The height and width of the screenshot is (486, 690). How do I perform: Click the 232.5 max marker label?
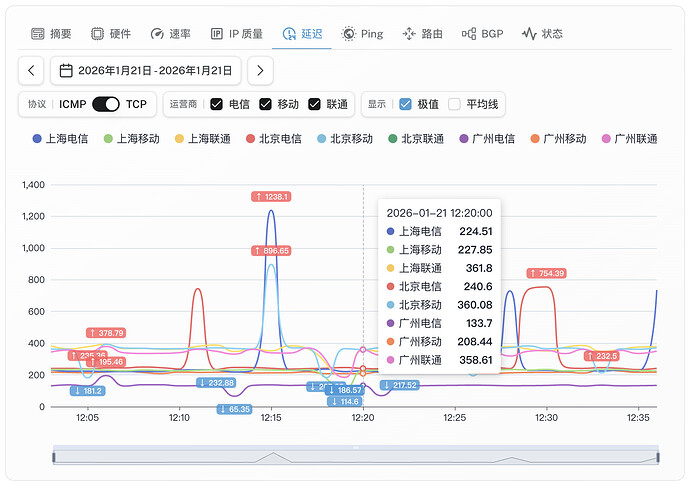click(x=602, y=356)
